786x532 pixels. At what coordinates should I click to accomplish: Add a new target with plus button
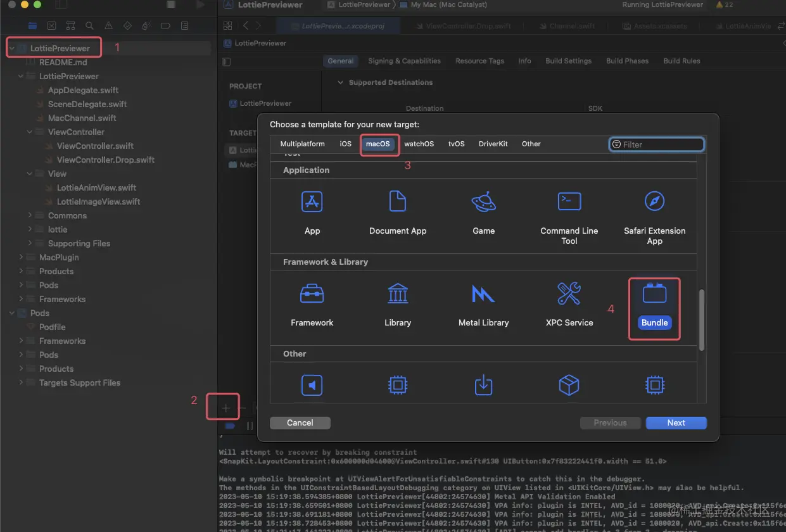click(225, 408)
